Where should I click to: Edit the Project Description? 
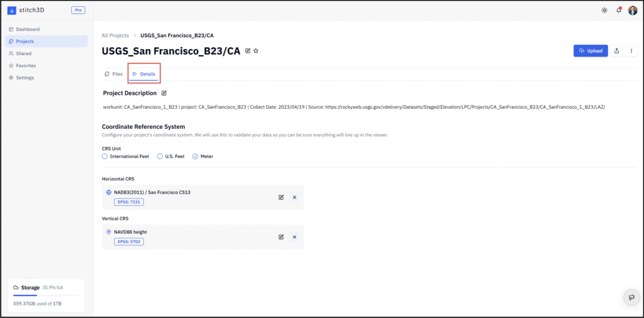point(164,93)
